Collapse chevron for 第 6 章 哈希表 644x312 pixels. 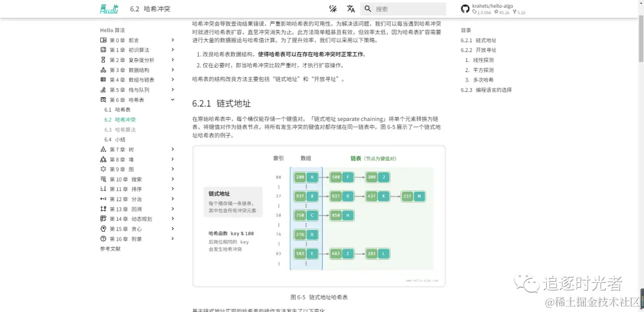[x=172, y=99]
